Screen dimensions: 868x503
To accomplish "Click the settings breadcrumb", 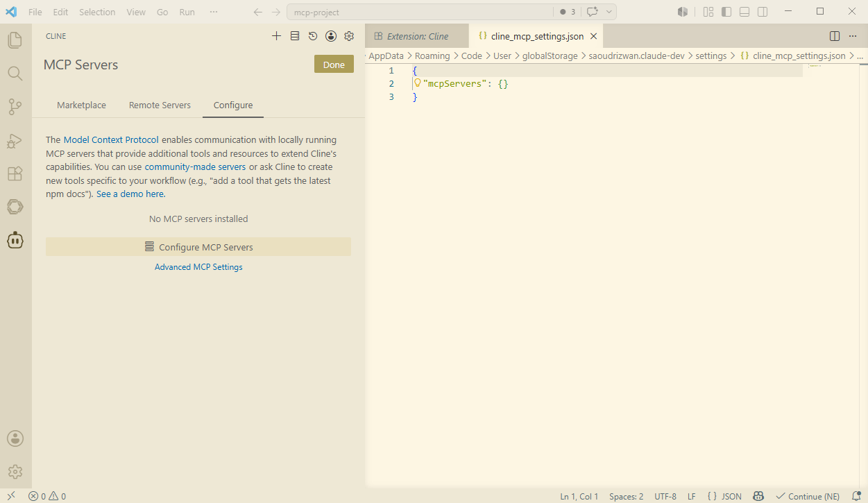I will (710, 56).
